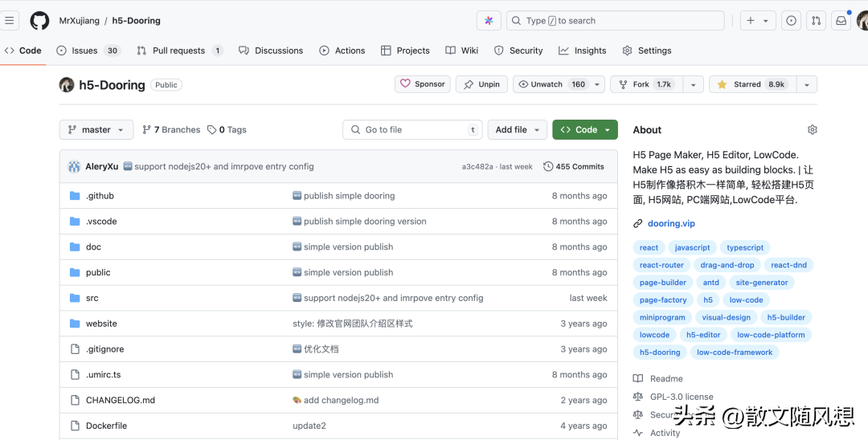Open the dooring.vip website link
Viewport: 868px width, 440px height.
671,223
